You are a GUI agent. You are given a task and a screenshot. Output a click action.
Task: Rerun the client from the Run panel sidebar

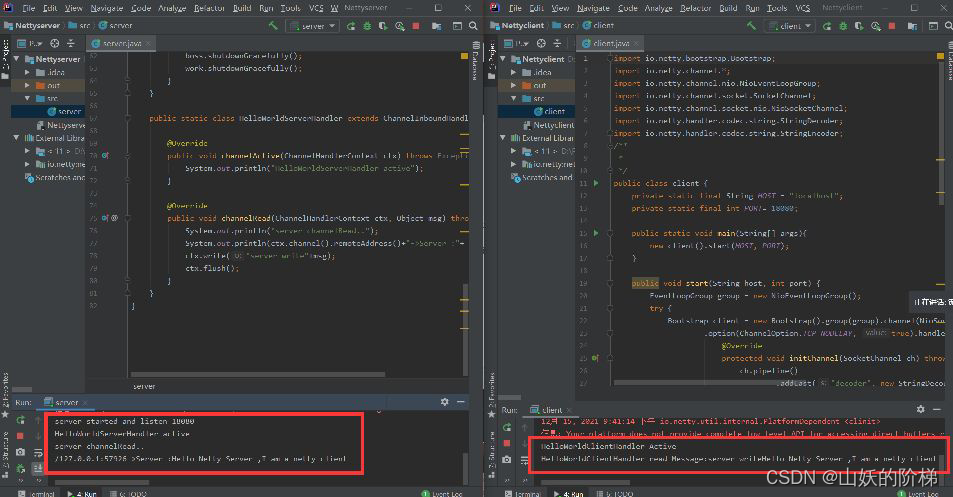point(507,427)
